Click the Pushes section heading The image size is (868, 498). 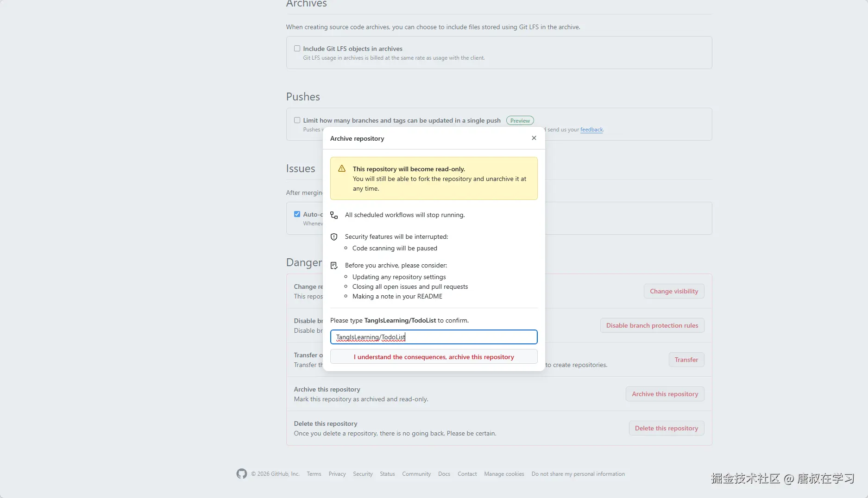click(x=303, y=97)
